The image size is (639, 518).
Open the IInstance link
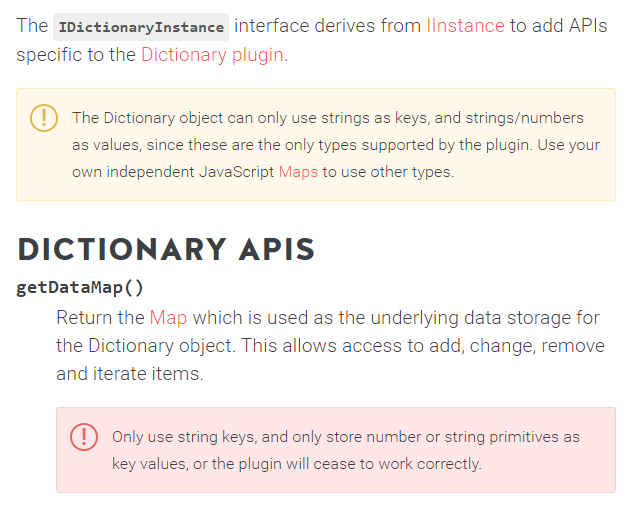[x=465, y=26]
